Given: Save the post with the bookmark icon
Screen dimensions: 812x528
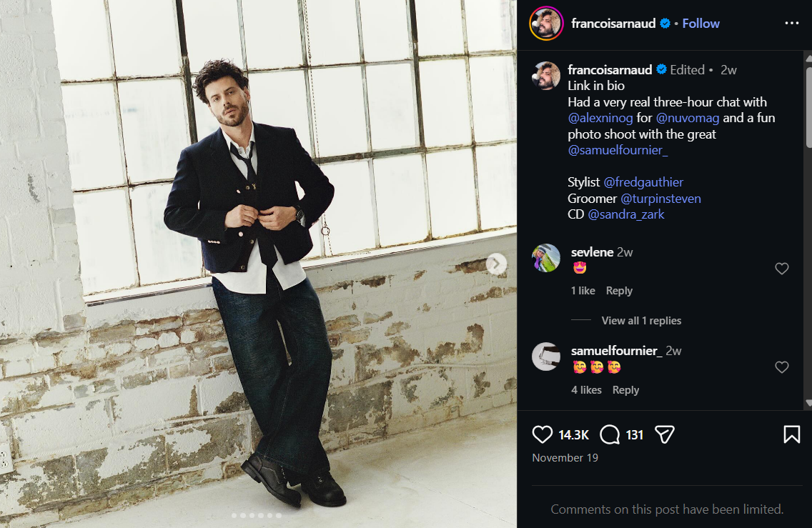Looking at the screenshot, I should (x=791, y=434).
